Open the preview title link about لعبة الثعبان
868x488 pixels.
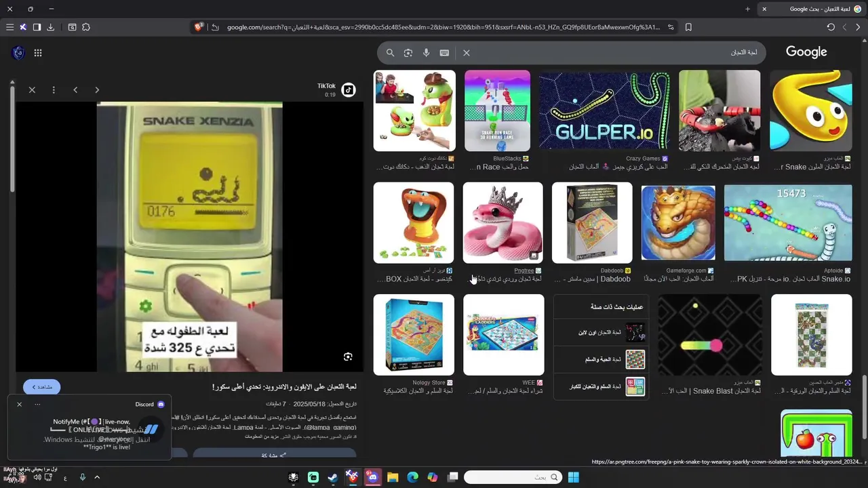tap(284, 387)
